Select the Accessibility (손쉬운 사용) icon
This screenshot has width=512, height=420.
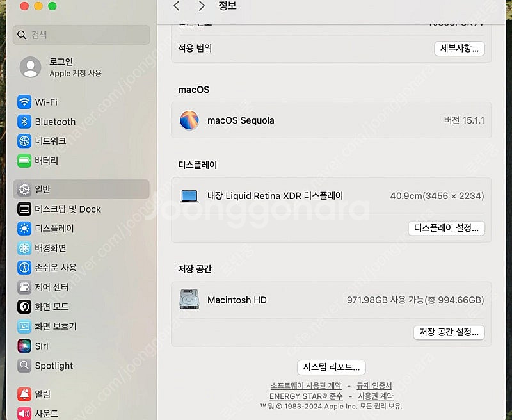(x=24, y=268)
